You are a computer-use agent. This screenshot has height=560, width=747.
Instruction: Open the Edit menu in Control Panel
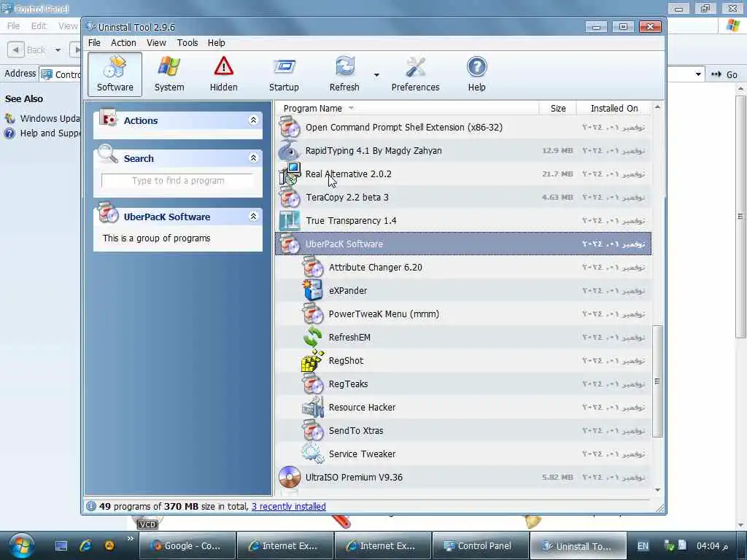39,26
